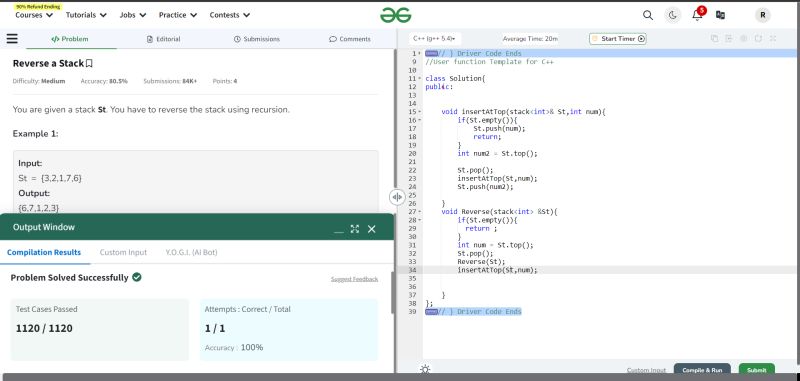This screenshot has height=381, width=800.
Task: Click the GeeksforGeeks logo
Action: click(x=395, y=15)
